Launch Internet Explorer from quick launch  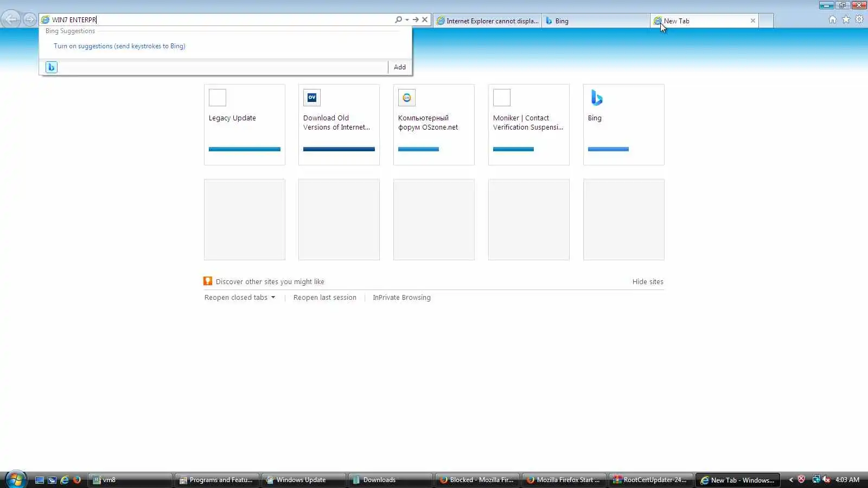[x=65, y=480]
